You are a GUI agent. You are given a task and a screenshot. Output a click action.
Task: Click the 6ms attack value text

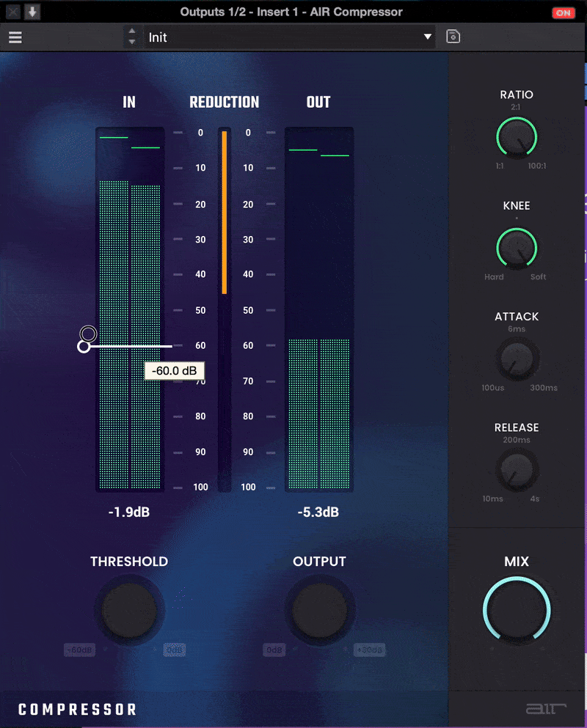pyautogui.click(x=517, y=329)
